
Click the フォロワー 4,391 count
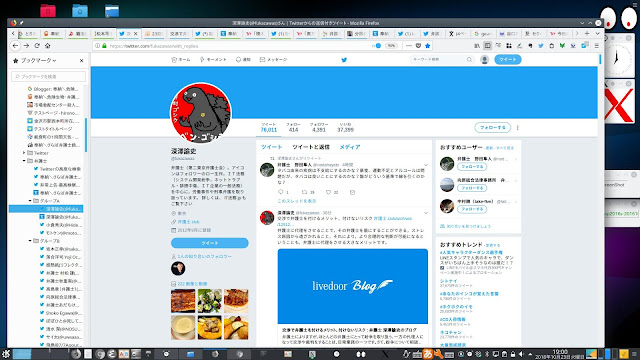318,127
